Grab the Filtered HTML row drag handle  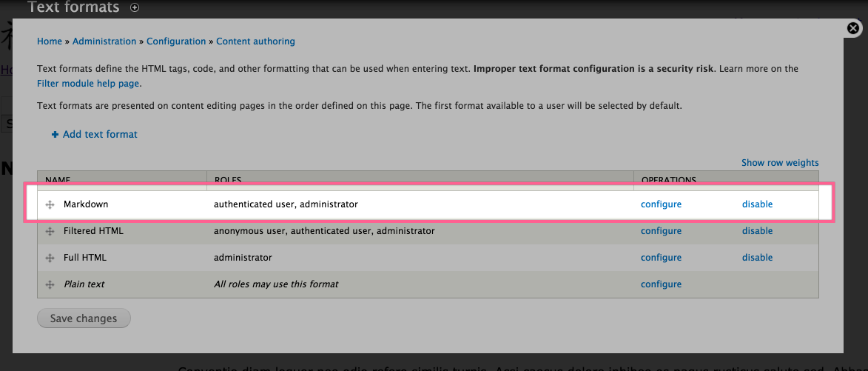(50, 231)
